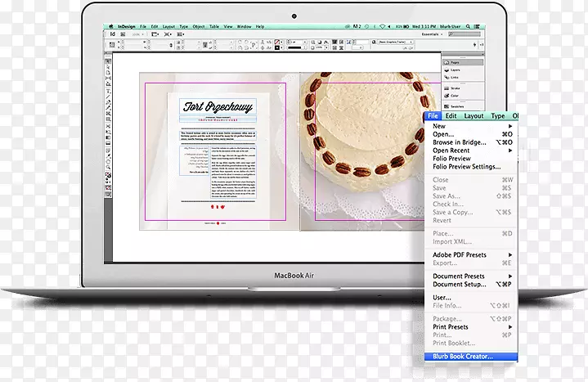This screenshot has height=382, width=588.
Task: Select the Tort Orzechowy title text frame
Action: tap(218, 106)
